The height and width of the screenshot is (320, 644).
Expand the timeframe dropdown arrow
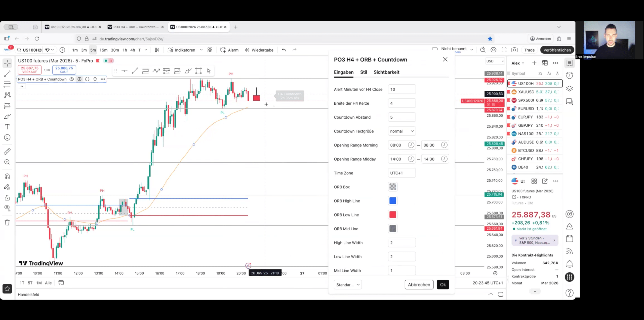pyautogui.click(x=146, y=50)
